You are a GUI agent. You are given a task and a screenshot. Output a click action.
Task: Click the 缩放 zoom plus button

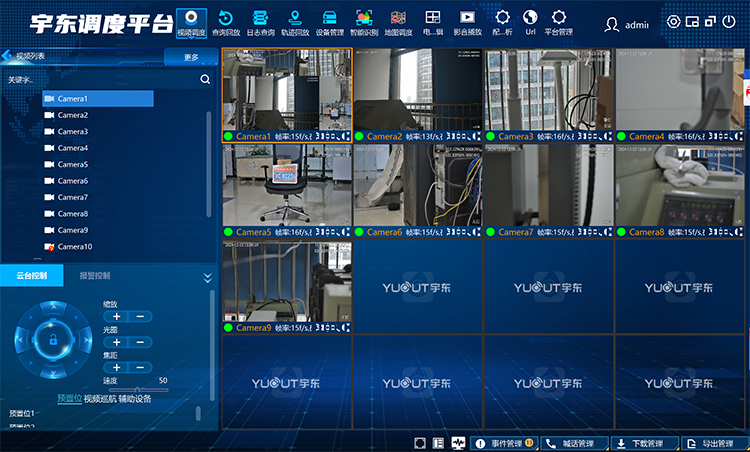click(x=117, y=316)
